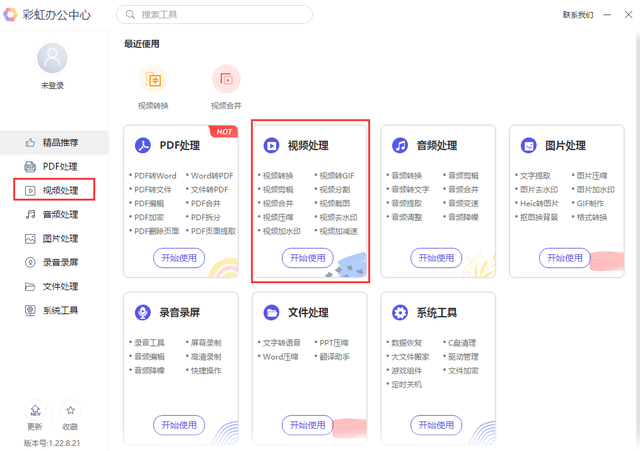The width and height of the screenshot is (640, 451).
Task: Click the search magnifier icon
Action: pyautogui.click(x=130, y=15)
